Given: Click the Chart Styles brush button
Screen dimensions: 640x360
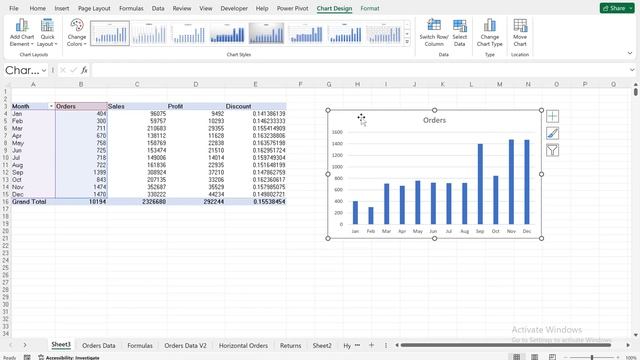Looking at the screenshot, I should [x=552, y=133].
